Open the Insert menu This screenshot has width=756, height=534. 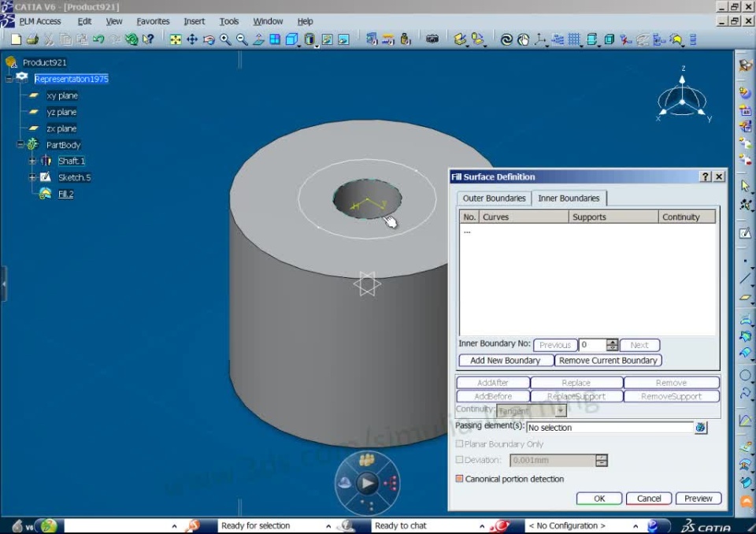[195, 21]
